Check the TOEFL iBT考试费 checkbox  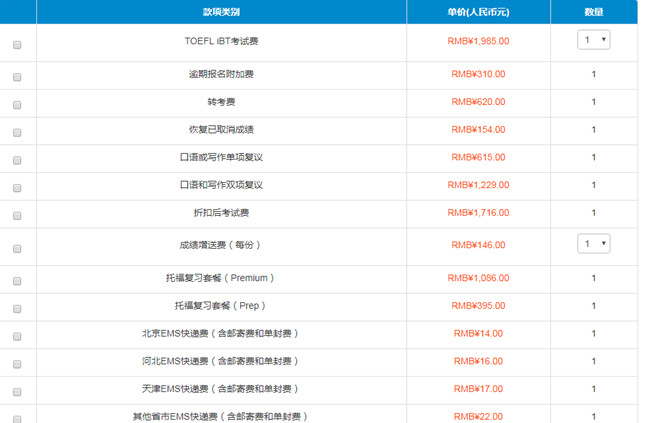17,45
